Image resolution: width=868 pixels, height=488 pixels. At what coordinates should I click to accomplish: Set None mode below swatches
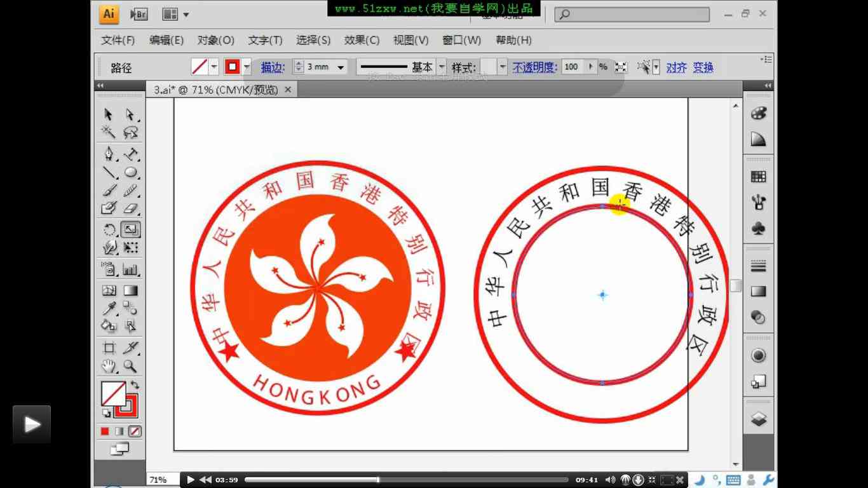click(x=134, y=431)
